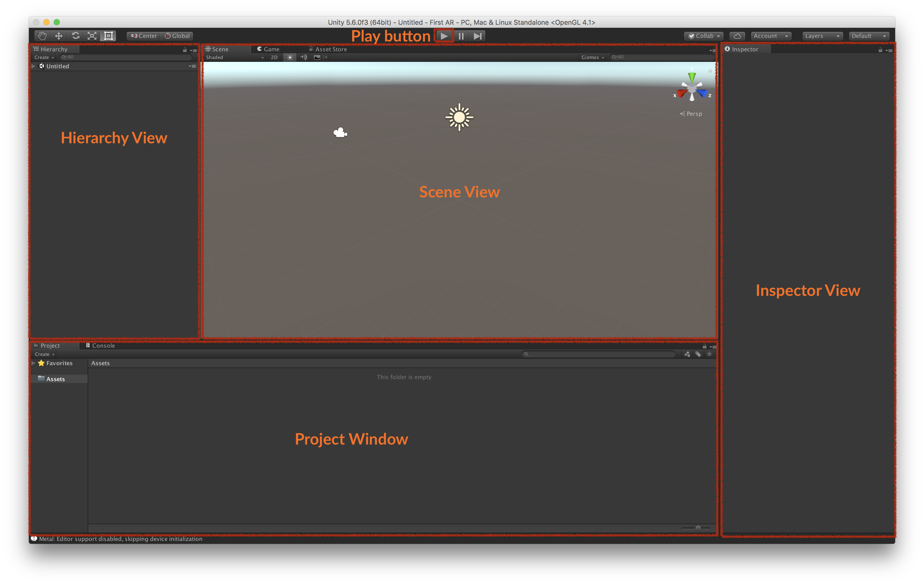Select the Scale tool icon
This screenshot has height=585, width=924.
pyautogui.click(x=92, y=36)
